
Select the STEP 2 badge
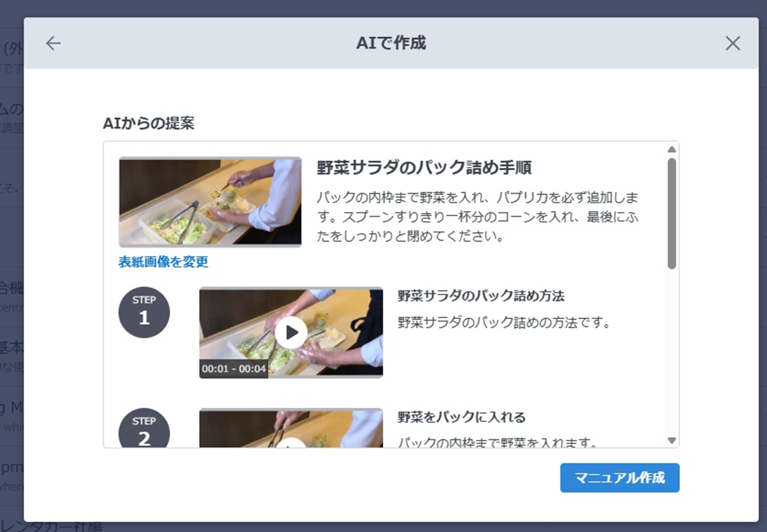pyautogui.click(x=144, y=428)
